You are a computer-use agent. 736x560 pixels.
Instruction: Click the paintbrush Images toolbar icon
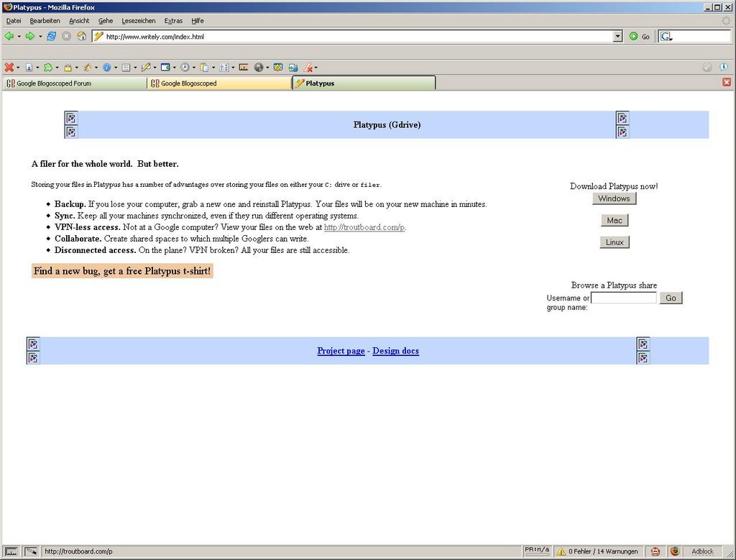point(87,68)
